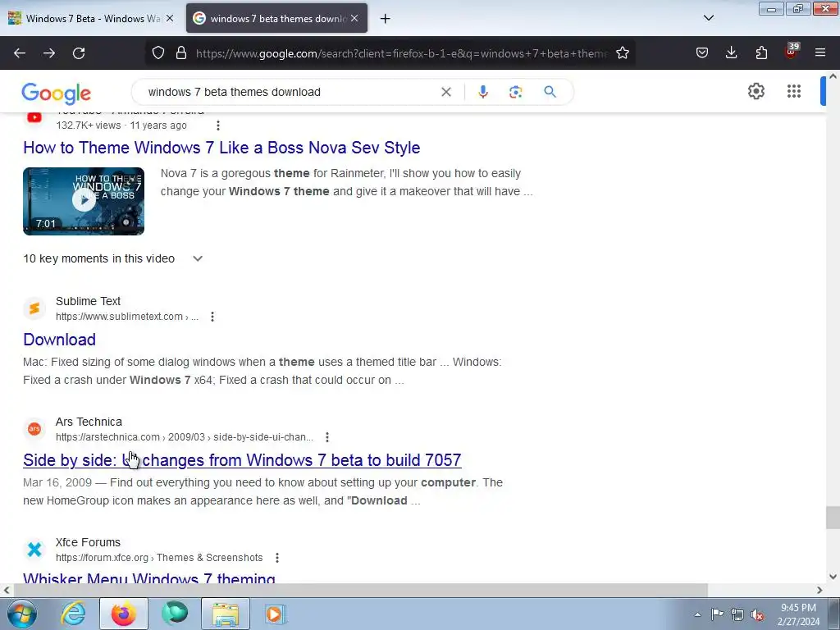
Task: Click the vertical scrollbar down arrow
Action: [833, 577]
